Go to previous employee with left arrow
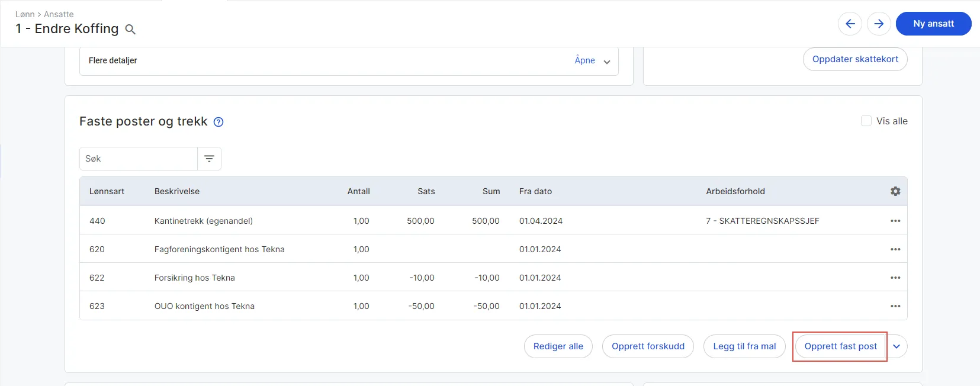 850,24
